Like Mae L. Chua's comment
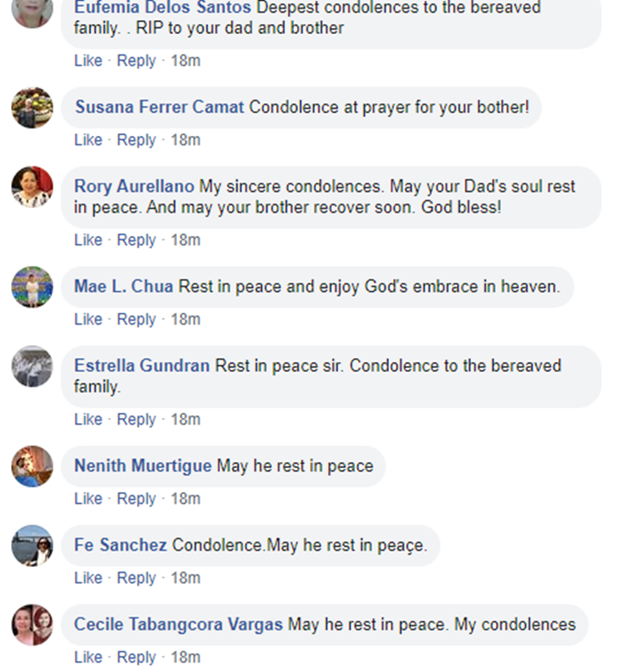Screen dimensions: 637x672 [x=87, y=319]
